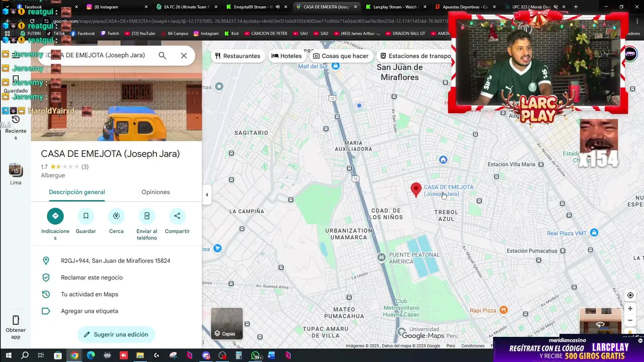
Task: Open the Calculator taskbar icon
Action: (x=239, y=355)
